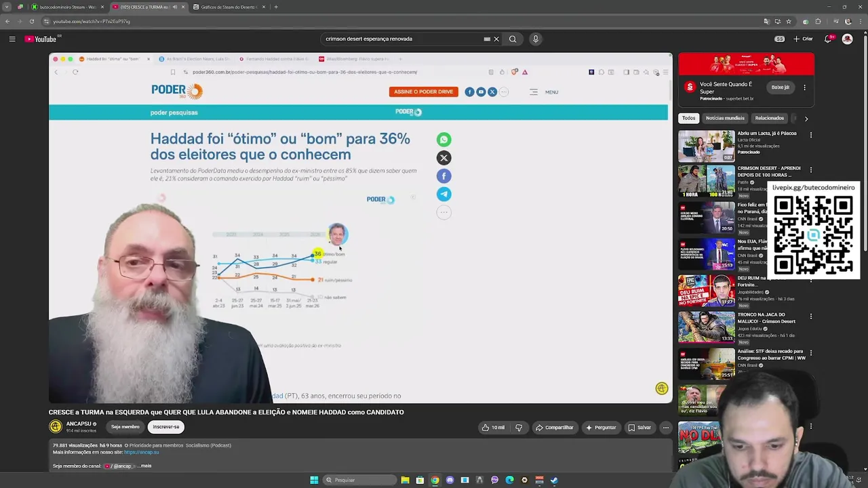Click WhatsApp share icon in the video player
This screenshot has height=488, width=868.
click(443, 140)
